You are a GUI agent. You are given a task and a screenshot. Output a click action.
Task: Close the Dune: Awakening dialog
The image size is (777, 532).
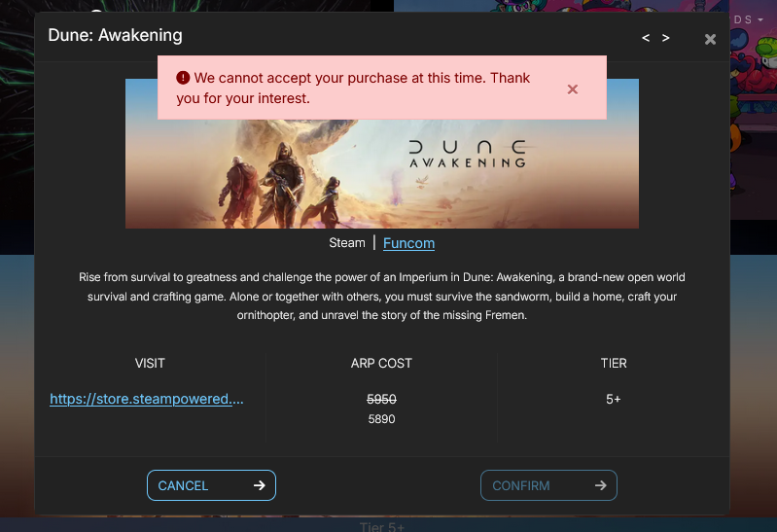(x=710, y=39)
